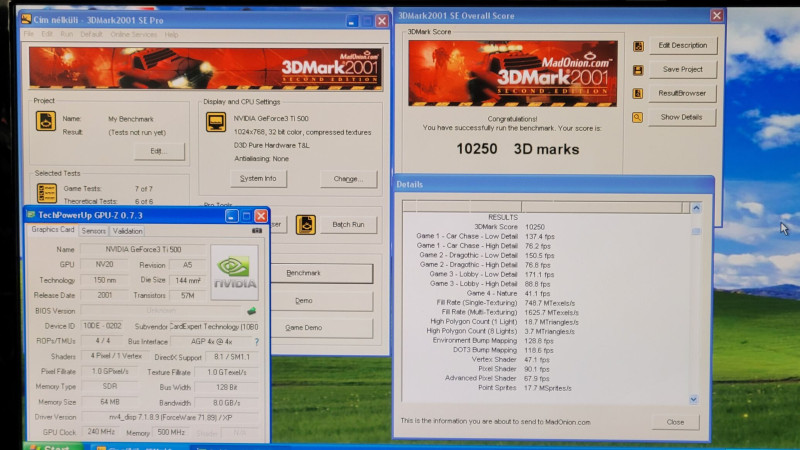The height and width of the screenshot is (450, 800).
Task: Click the Game Demo button
Action: (x=321, y=328)
